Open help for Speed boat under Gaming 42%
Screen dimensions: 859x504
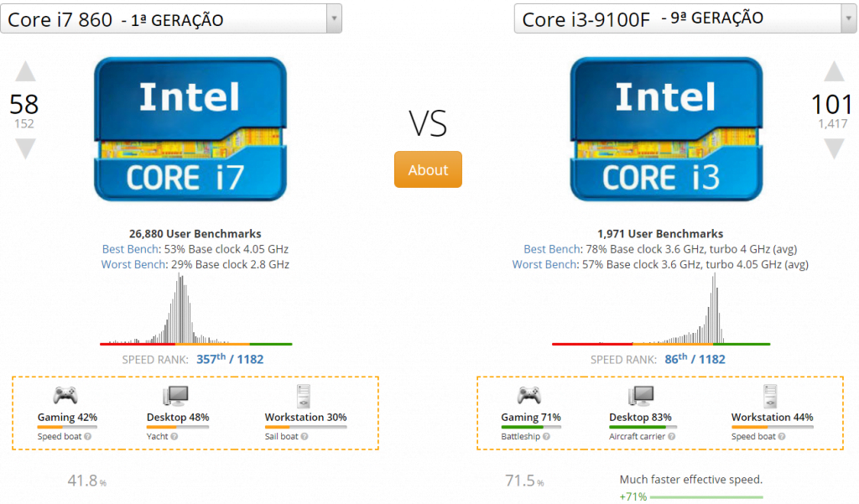(87, 437)
